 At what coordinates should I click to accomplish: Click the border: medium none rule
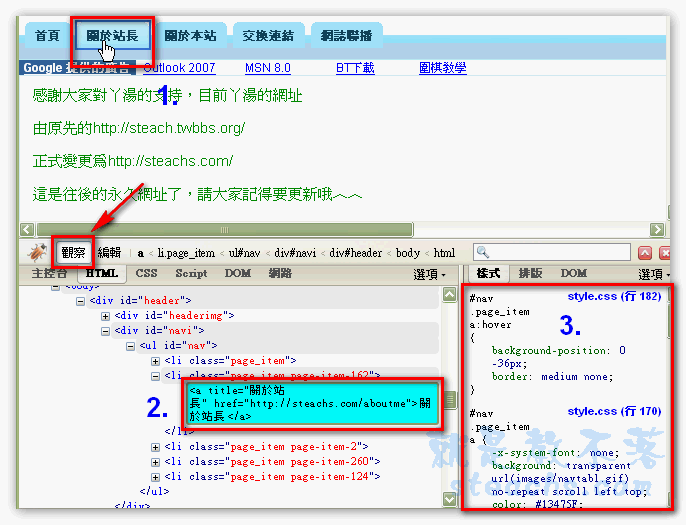pos(553,377)
